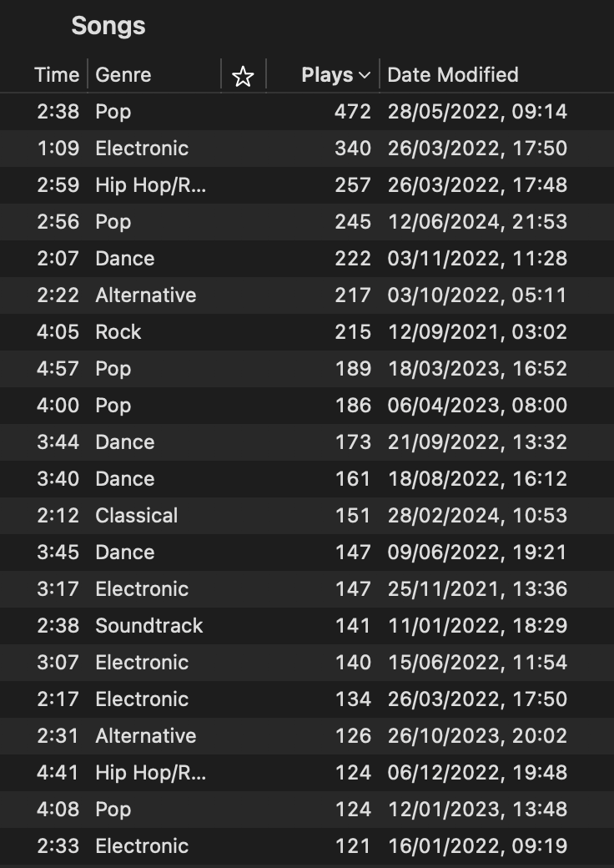Select Pop song modified 12/06/2024
This screenshot has height=868, width=614.
coord(307,222)
